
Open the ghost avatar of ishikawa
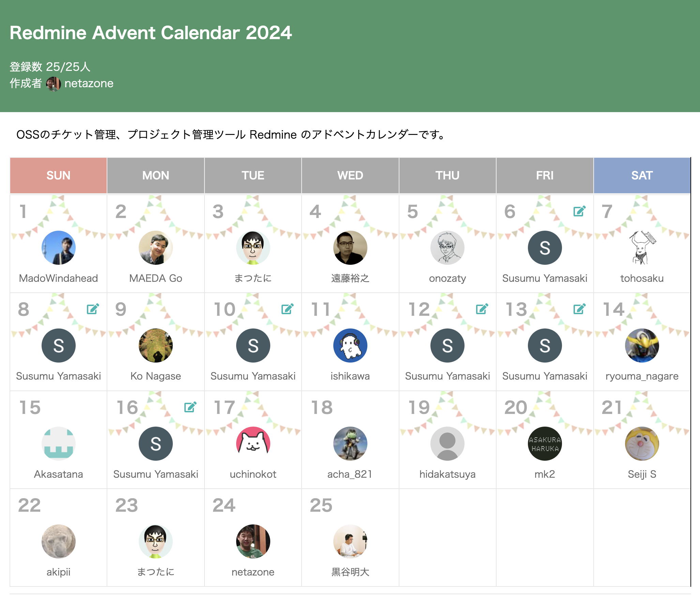(350, 346)
